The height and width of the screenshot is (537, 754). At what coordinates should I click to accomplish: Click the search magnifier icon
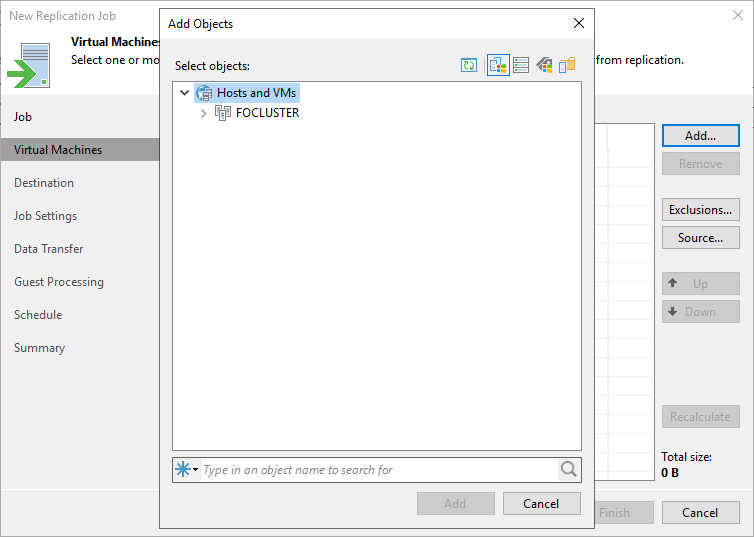click(x=569, y=469)
